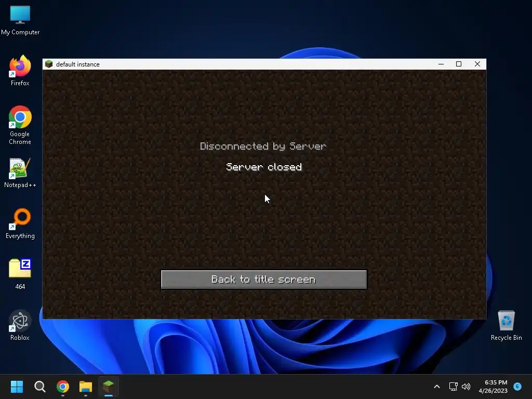Maximize the default instance window

459,64
